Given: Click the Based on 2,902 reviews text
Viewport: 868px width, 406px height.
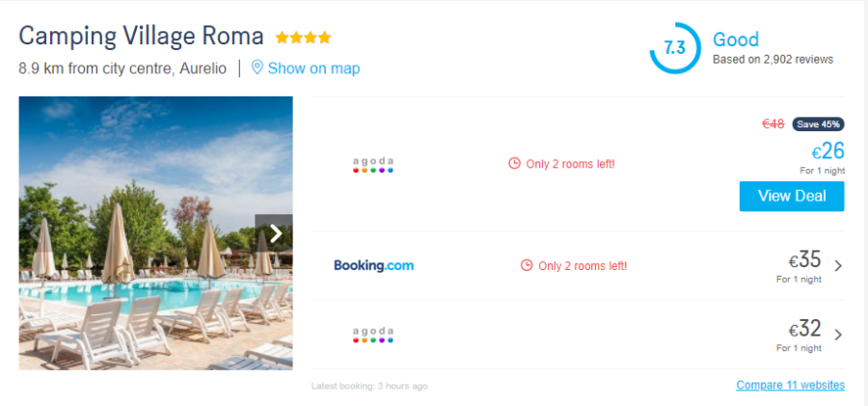Looking at the screenshot, I should (773, 60).
